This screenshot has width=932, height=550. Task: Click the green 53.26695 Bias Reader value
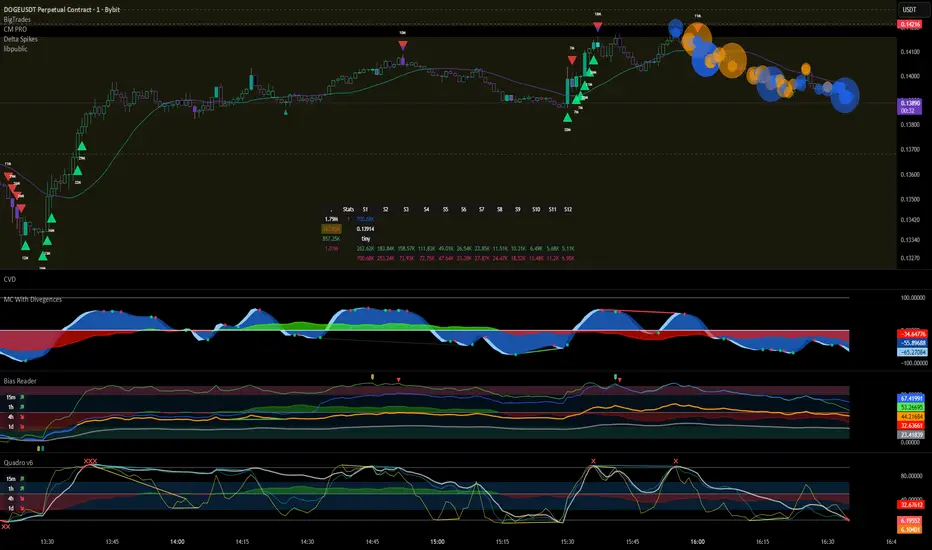click(911, 408)
